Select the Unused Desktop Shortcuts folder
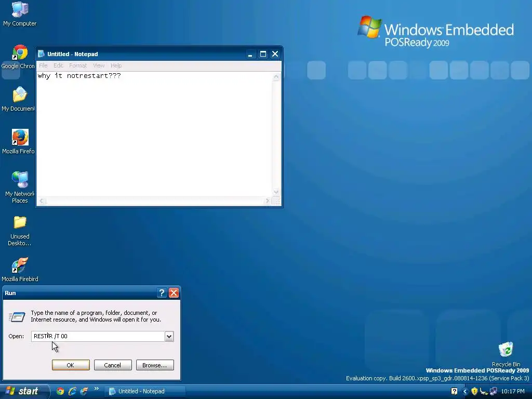This screenshot has height=399, width=532. pyautogui.click(x=20, y=231)
